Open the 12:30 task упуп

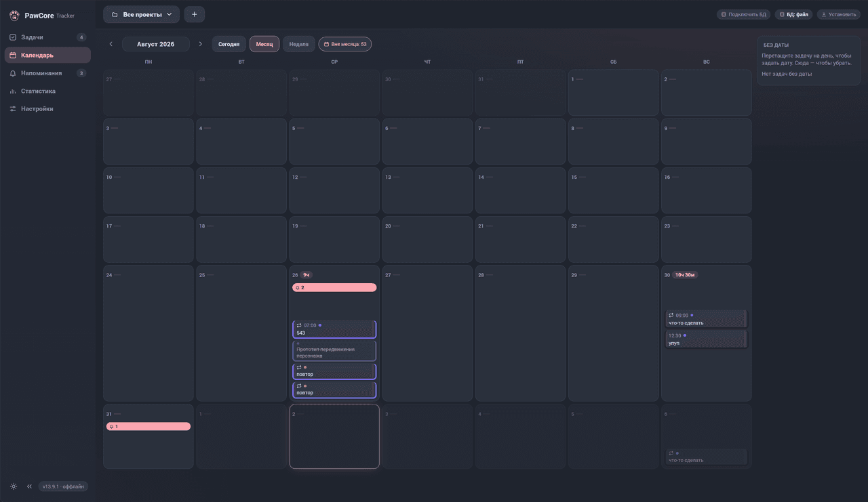point(707,339)
